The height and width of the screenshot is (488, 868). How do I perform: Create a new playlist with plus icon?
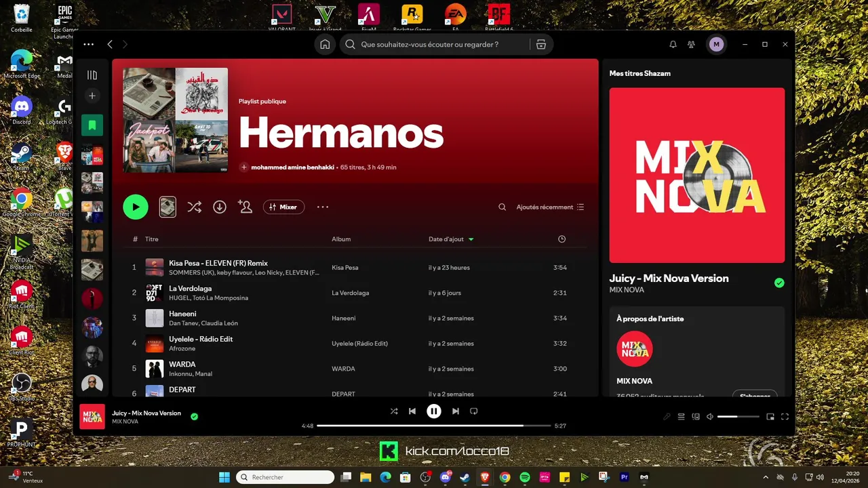click(92, 96)
